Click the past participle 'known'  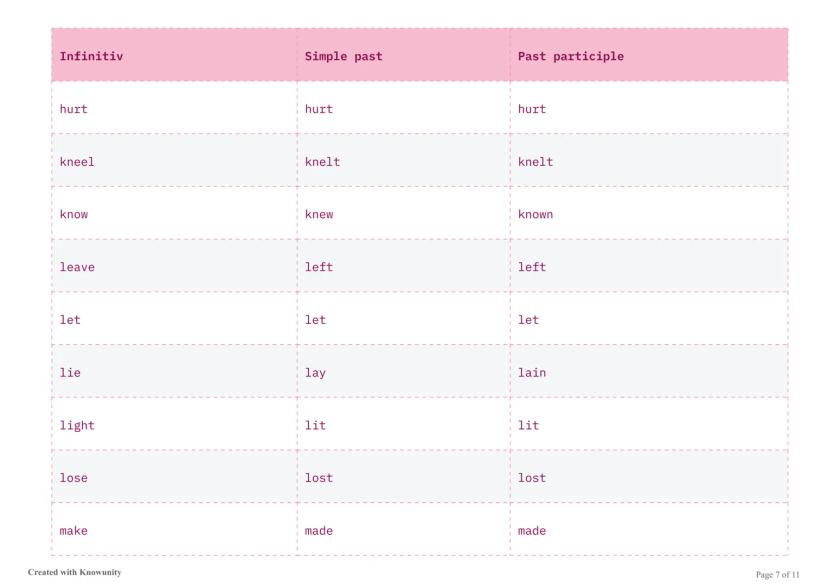535,214
